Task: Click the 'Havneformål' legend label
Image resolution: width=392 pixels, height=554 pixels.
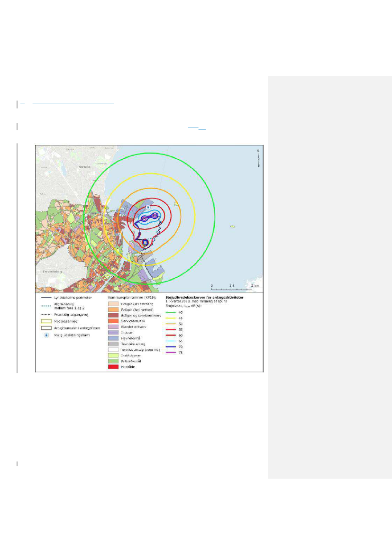Action: click(x=131, y=338)
